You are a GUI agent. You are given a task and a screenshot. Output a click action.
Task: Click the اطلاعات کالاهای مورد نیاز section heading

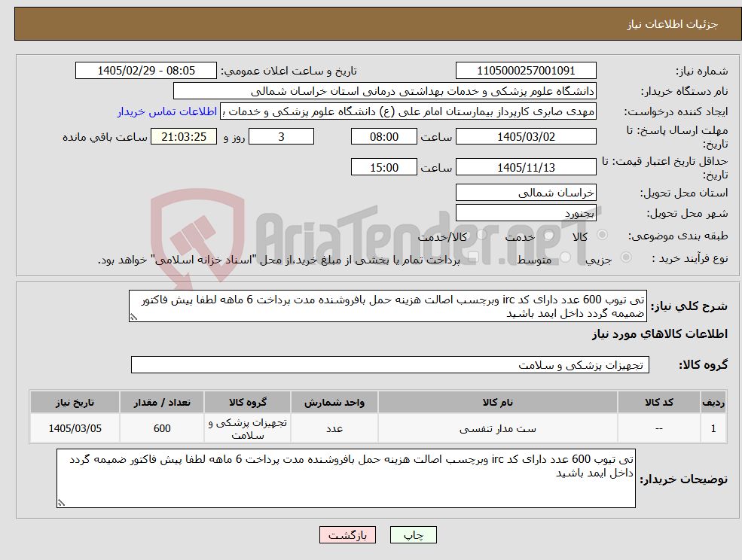(660, 334)
